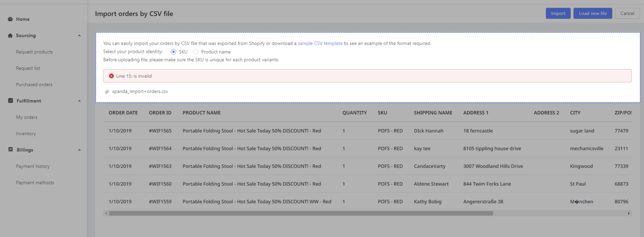Image resolution: width=644 pixels, height=237 pixels.
Task: Click the Line 15: is invalid error message
Action: click(x=134, y=76)
